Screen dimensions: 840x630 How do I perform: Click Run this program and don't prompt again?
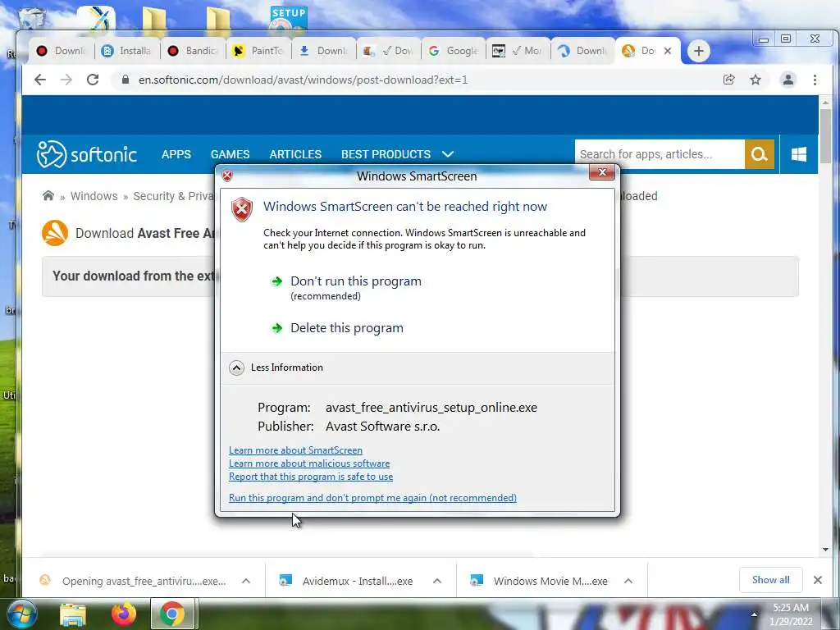point(372,498)
